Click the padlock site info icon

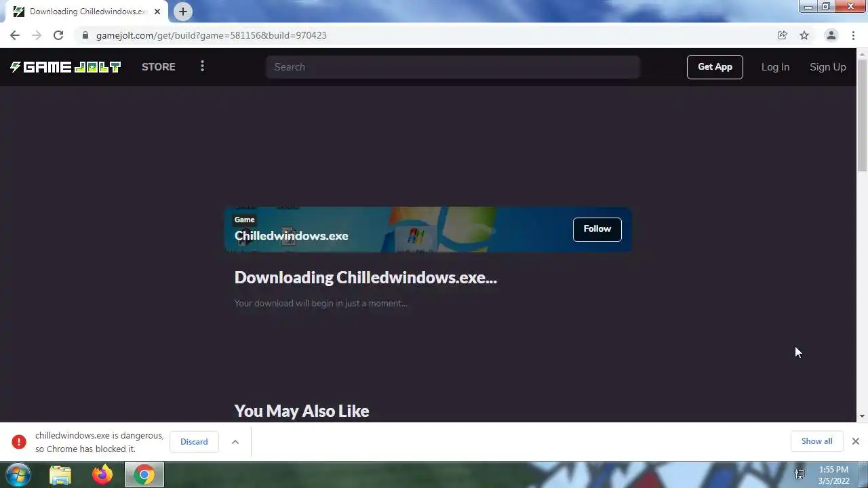(x=85, y=35)
